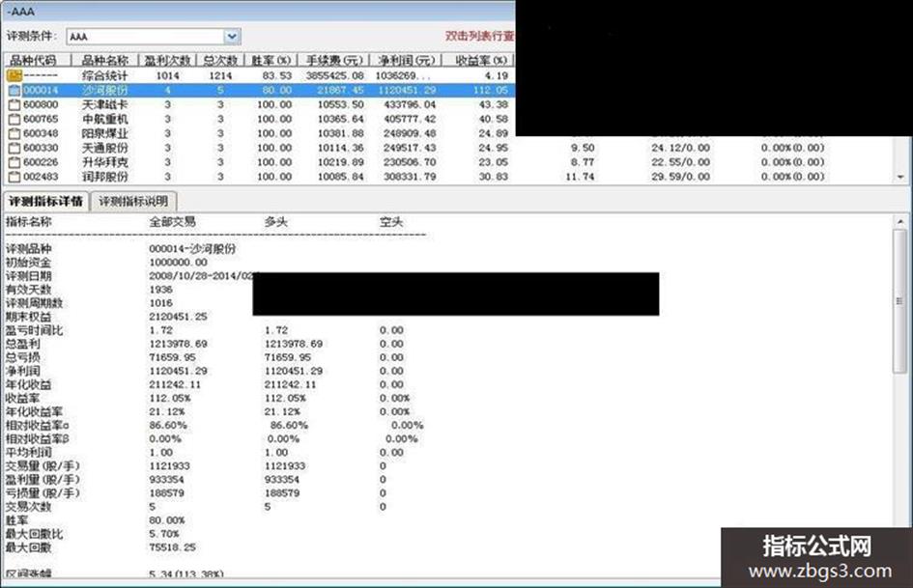The width and height of the screenshot is (913, 588).
Task: Select the 中航重机 row name
Action: tap(104, 120)
